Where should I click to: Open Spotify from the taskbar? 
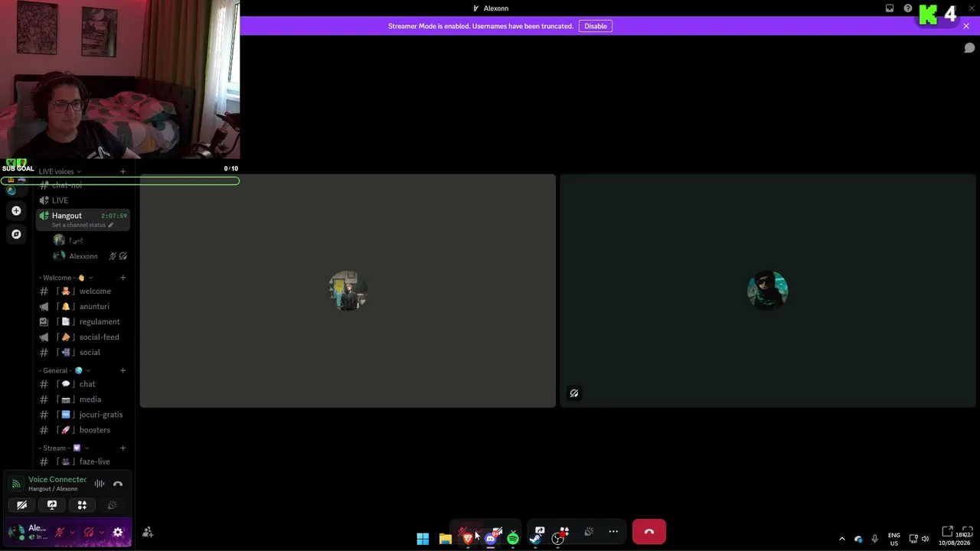513,539
